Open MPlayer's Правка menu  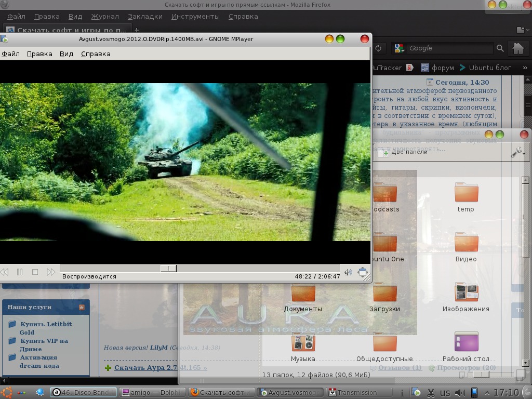click(39, 54)
